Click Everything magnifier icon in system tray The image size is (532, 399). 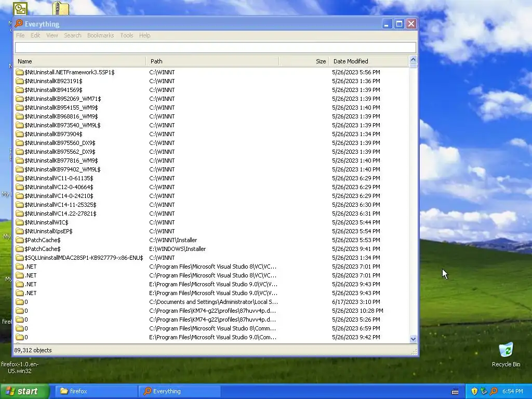click(x=494, y=391)
